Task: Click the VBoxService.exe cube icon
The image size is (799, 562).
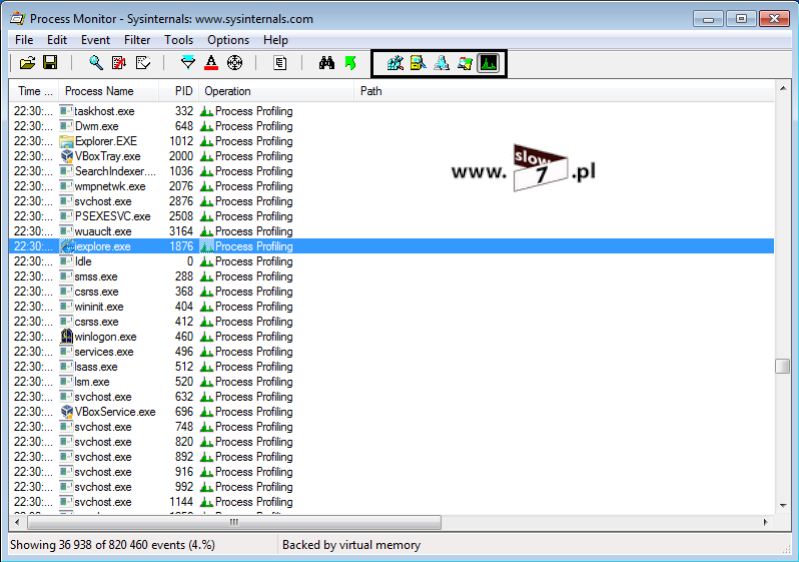Action: coord(66,412)
